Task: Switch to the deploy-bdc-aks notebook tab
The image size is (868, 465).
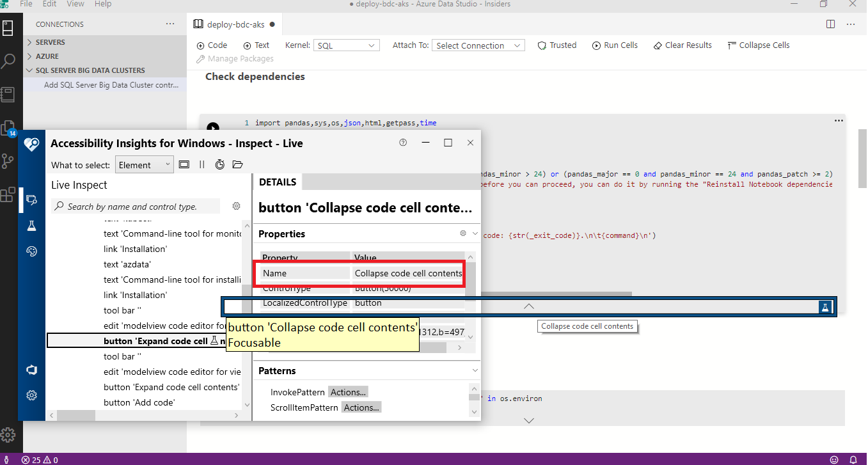Action: [235, 24]
